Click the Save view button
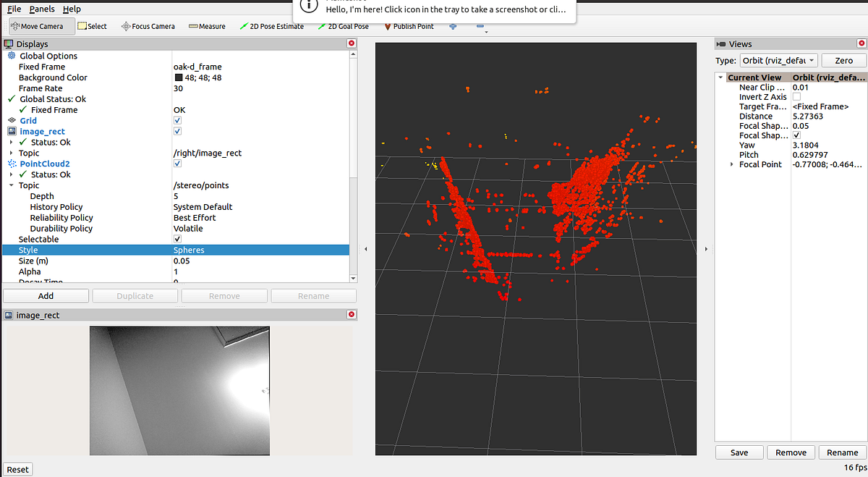 point(739,452)
